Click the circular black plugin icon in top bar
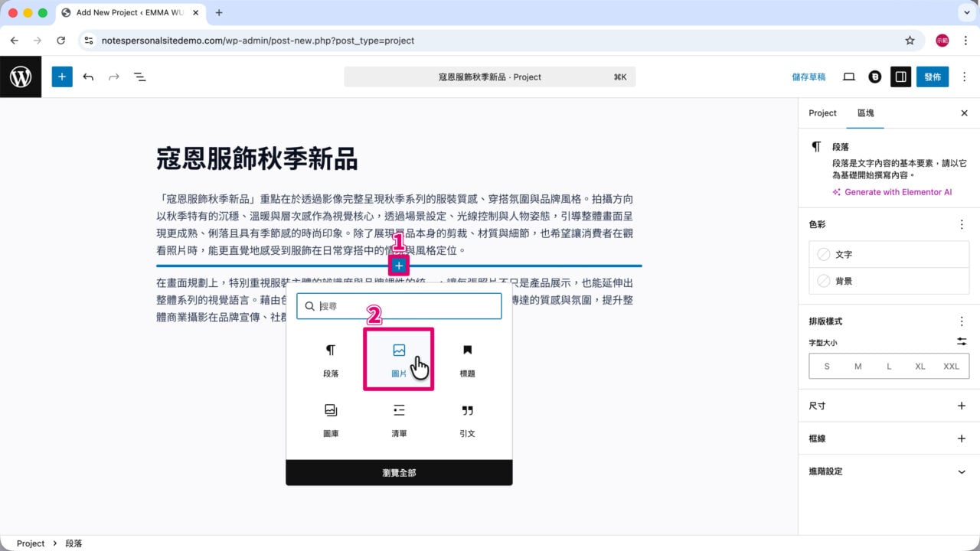Image resolution: width=980 pixels, height=551 pixels. (x=874, y=77)
